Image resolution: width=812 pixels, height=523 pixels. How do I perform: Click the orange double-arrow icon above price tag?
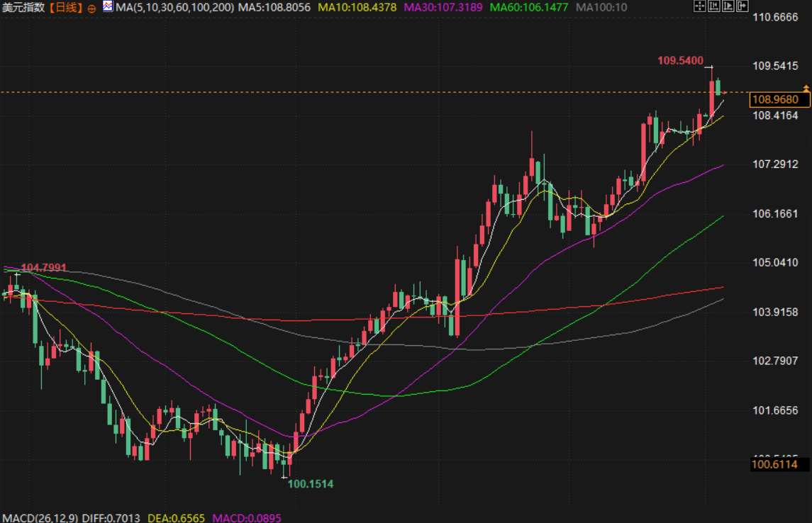[x=806, y=87]
